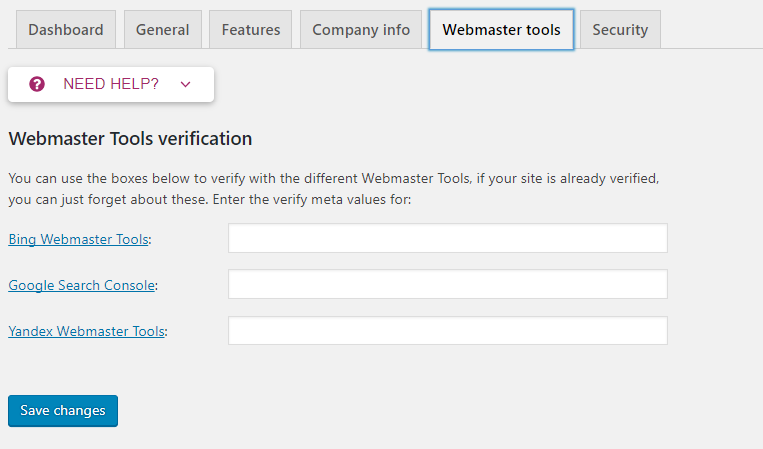Click the Save changes button
Screen dimensions: 763x449
(63, 411)
